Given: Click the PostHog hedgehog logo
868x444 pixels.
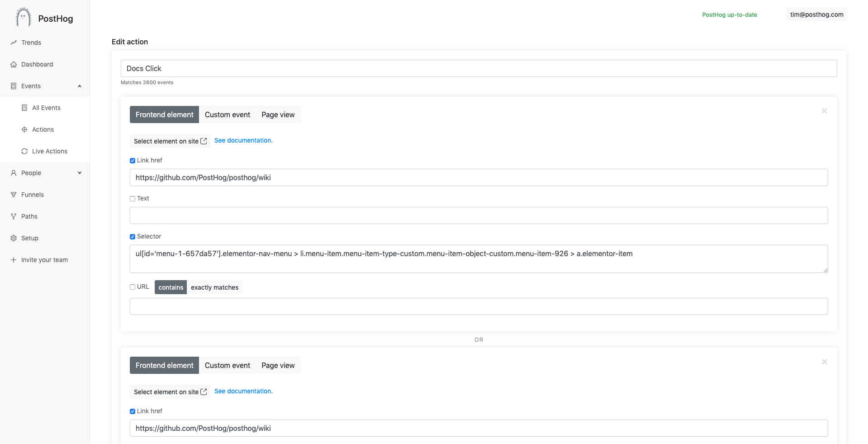Looking at the screenshot, I should pyautogui.click(x=23, y=18).
